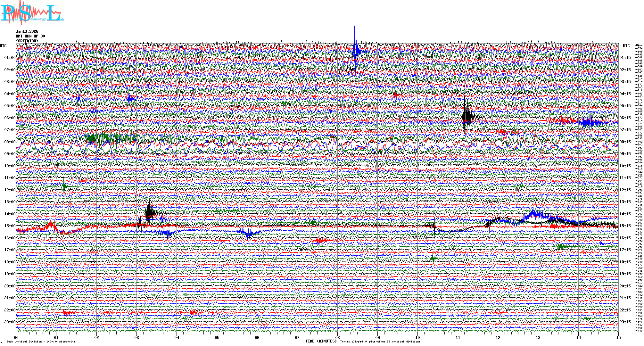This screenshot has height=346, width=644.
Task: Click the (ARTEMIDA) station name label
Action: pos(27,41)
